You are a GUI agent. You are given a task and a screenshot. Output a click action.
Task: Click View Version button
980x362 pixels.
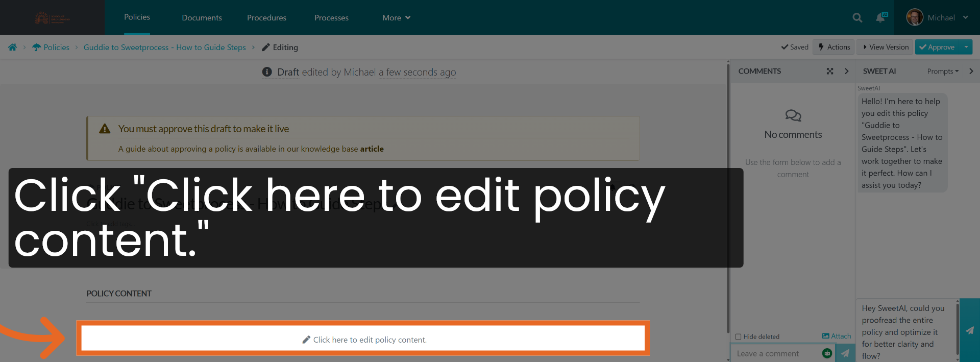886,47
